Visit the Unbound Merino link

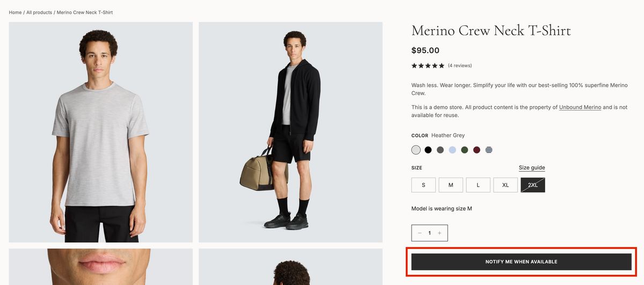coord(580,107)
